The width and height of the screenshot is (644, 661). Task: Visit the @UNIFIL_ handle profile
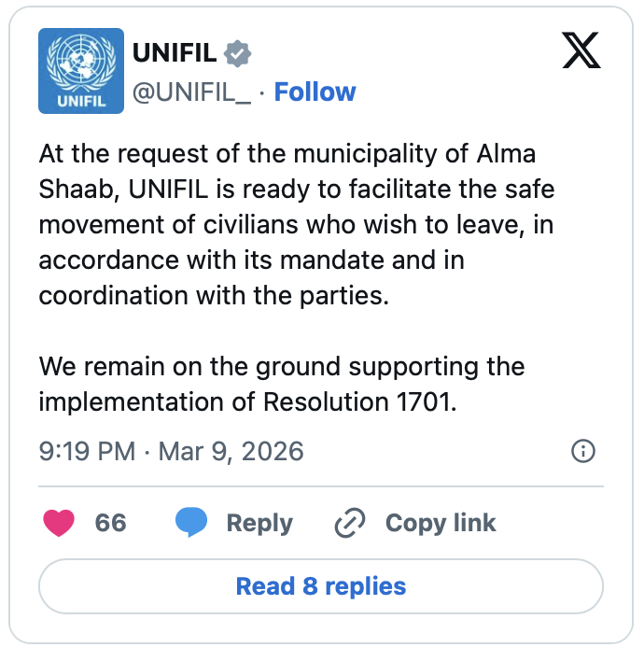[x=191, y=91]
